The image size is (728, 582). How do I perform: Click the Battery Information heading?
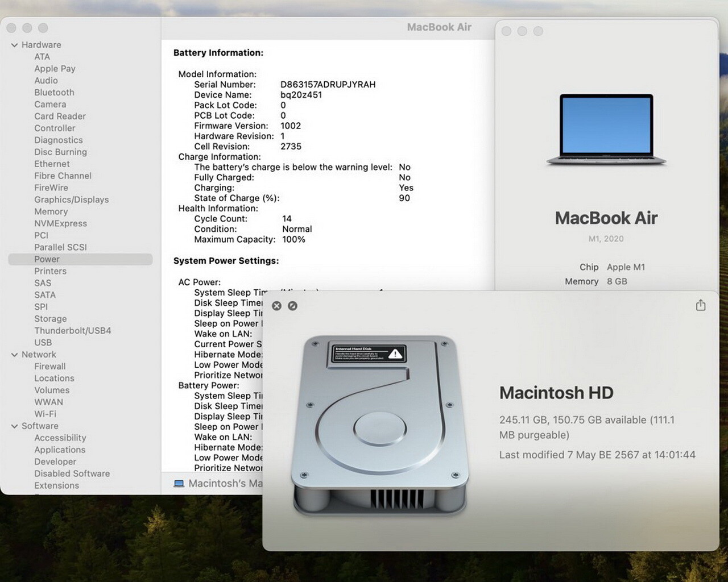[218, 53]
